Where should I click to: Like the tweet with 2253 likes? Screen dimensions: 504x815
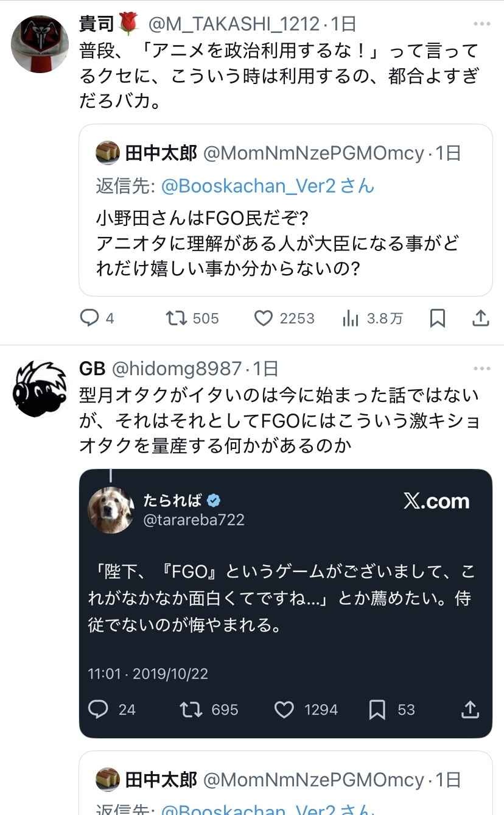pos(263,318)
